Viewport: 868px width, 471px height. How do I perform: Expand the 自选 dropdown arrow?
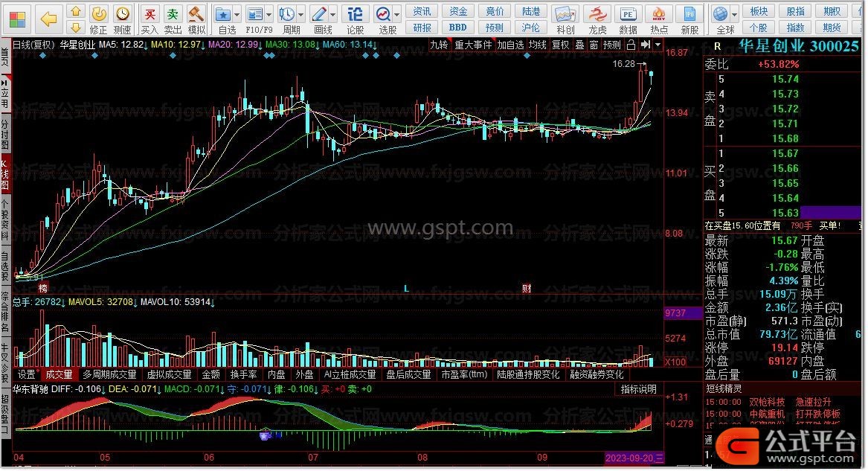click(x=237, y=14)
